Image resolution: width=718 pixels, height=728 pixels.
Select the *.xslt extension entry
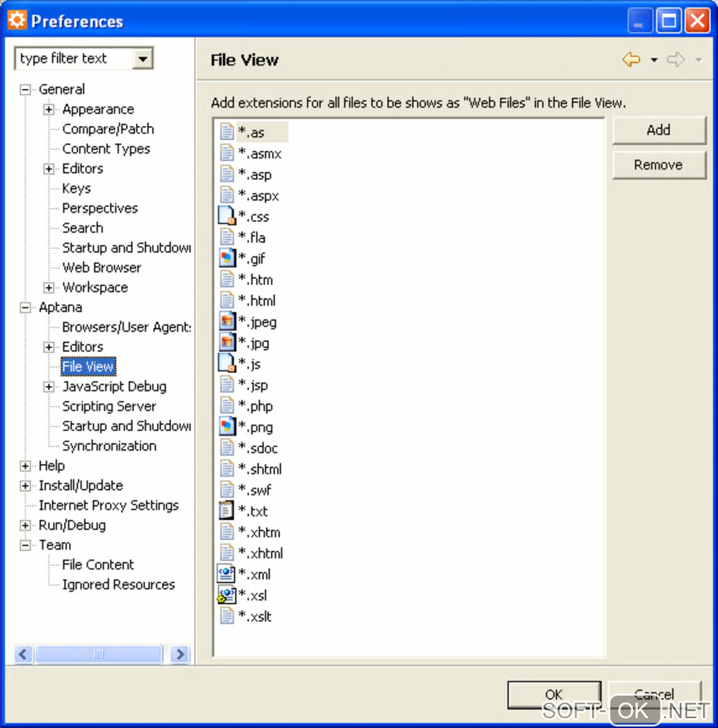click(x=255, y=616)
